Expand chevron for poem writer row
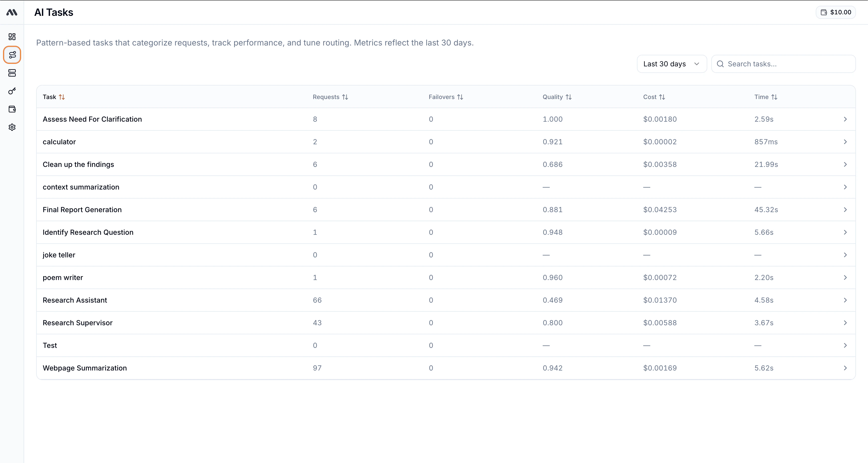Image resolution: width=868 pixels, height=463 pixels. point(845,277)
